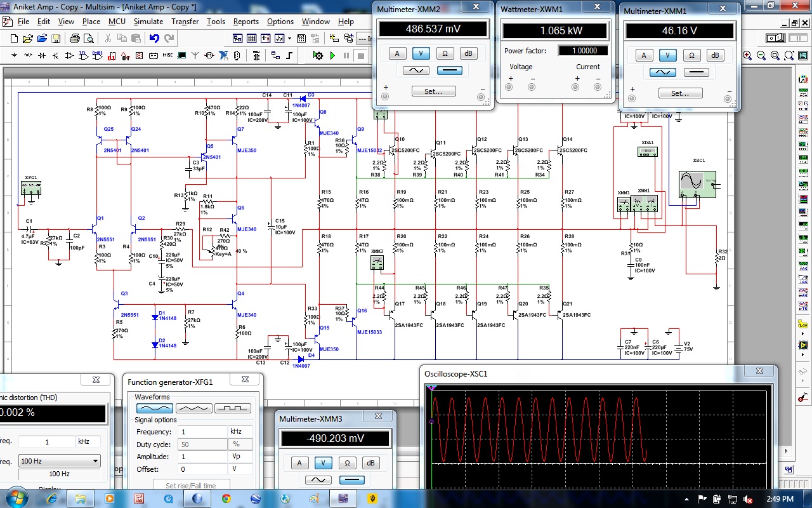Click Set button on Multimeter-XMM2
The height and width of the screenshot is (508, 812).
click(x=433, y=91)
